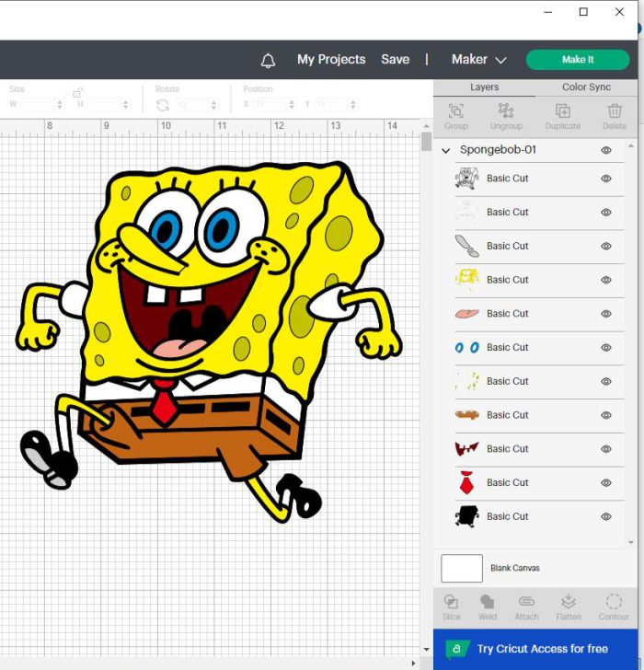644x670 pixels.
Task: Click the Attach paperclip icon
Action: pyautogui.click(x=526, y=602)
